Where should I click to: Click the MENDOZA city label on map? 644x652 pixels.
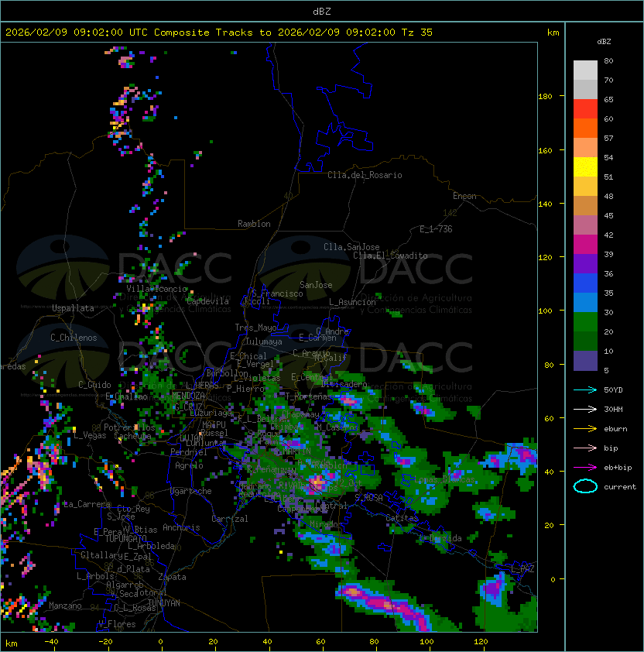[x=188, y=396]
